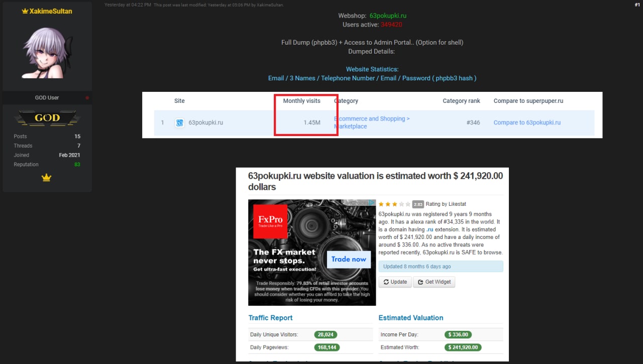Click the $ 241,920.00 estimated worth badge
Viewport: 643px width, 364px height.
point(463,347)
